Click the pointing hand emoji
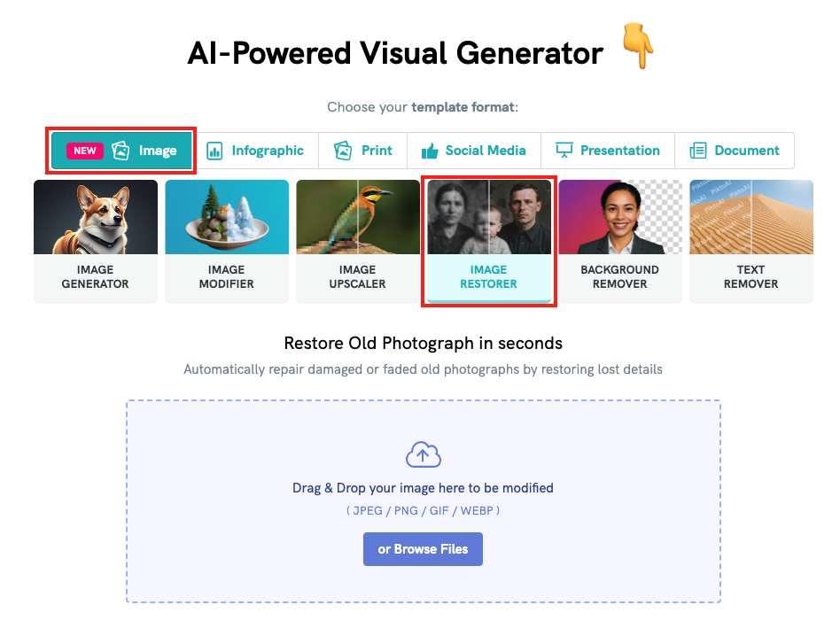This screenshot has height=628, width=840. [637, 45]
